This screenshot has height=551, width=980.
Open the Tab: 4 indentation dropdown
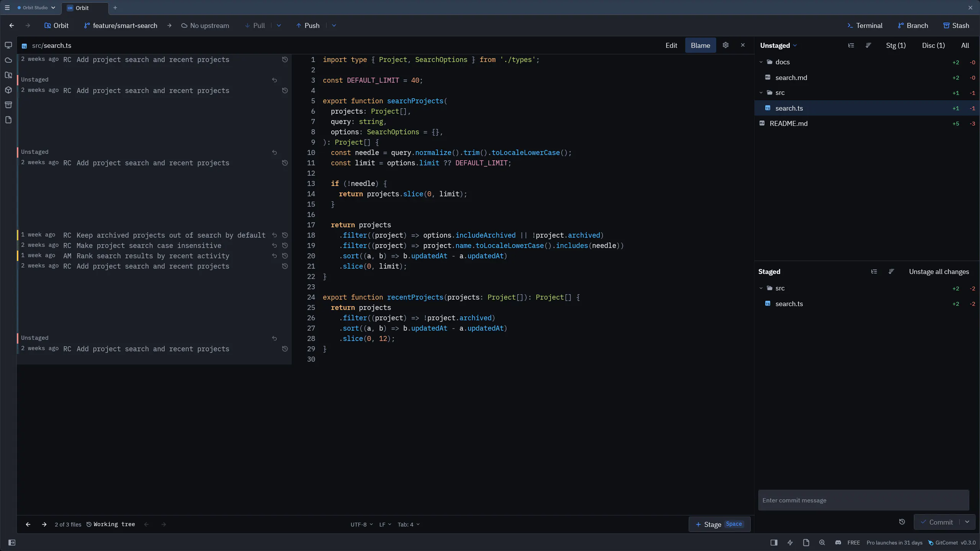pyautogui.click(x=408, y=525)
